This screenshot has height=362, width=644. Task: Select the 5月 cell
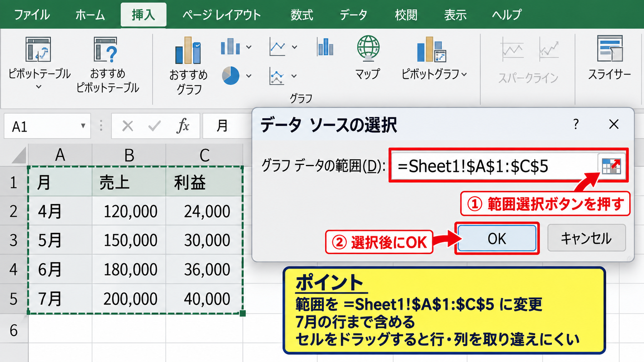coord(60,240)
